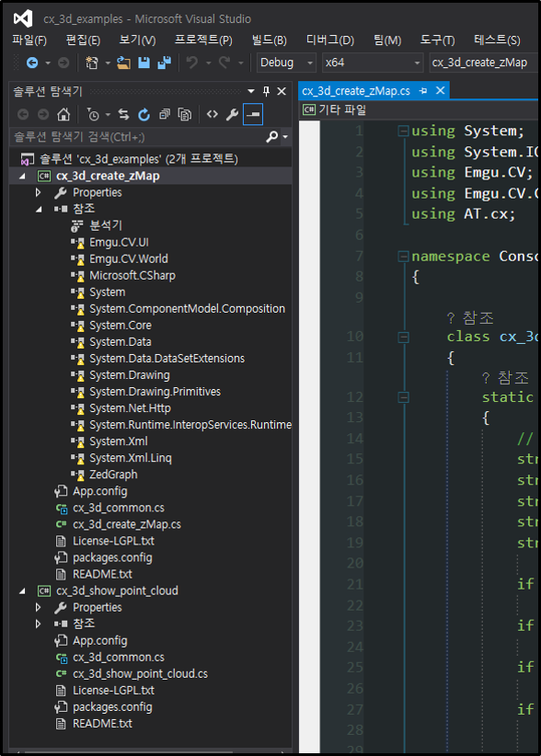Click the references link above static method
Screen dimensions: 541x756
[506, 378]
